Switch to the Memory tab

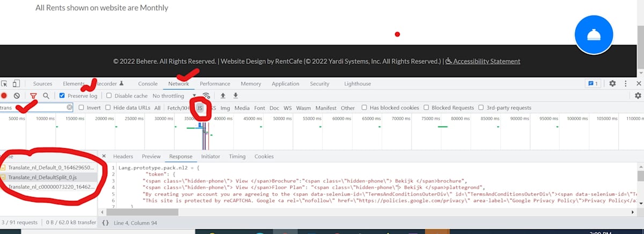point(251,84)
